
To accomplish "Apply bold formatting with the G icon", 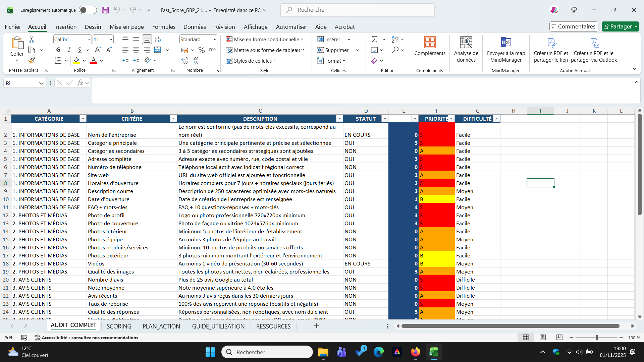I will (58, 50).
